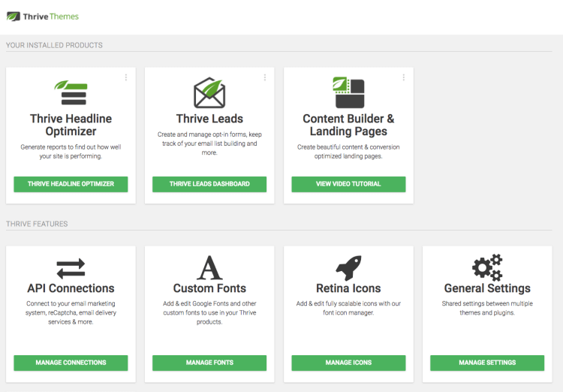Open the Thrive Headline Optimizer button

pos(71,184)
